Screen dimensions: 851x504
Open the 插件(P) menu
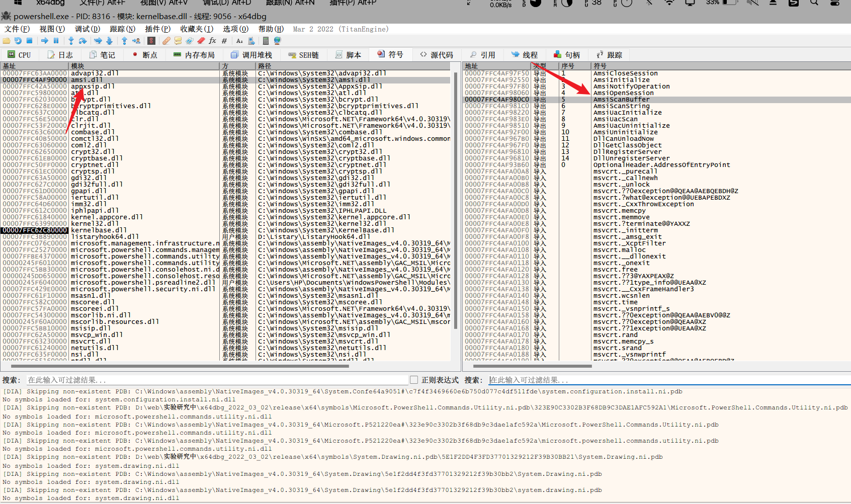[x=158, y=29]
